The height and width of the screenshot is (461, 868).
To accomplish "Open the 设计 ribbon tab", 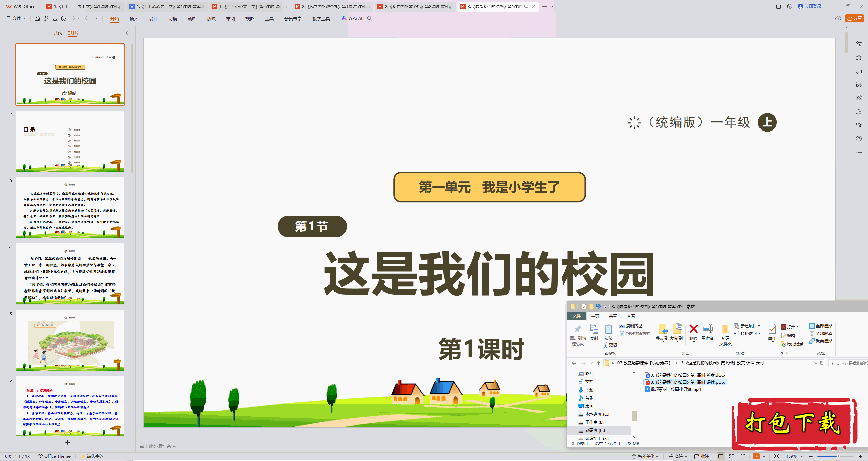I will (x=153, y=19).
